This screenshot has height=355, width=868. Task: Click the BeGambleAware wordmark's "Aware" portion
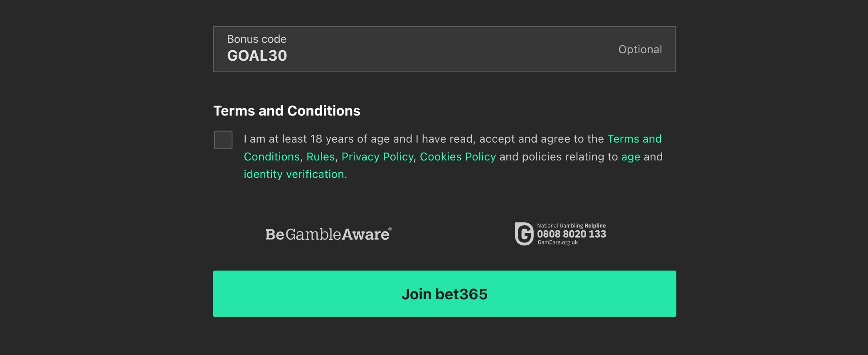366,234
